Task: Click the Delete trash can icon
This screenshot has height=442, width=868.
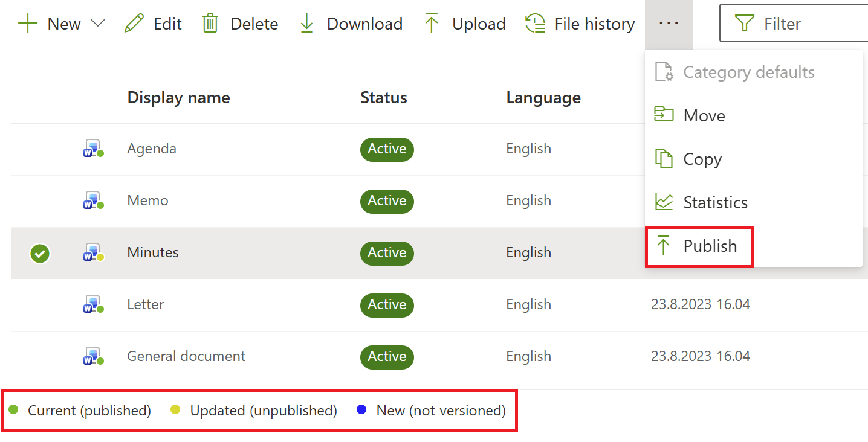Action: pyautogui.click(x=210, y=24)
